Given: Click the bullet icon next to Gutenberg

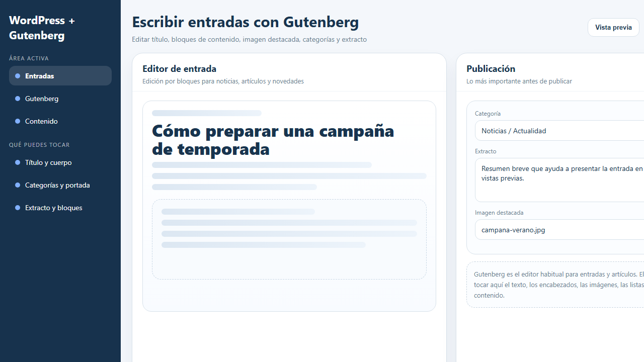Looking at the screenshot, I should pyautogui.click(x=18, y=99).
